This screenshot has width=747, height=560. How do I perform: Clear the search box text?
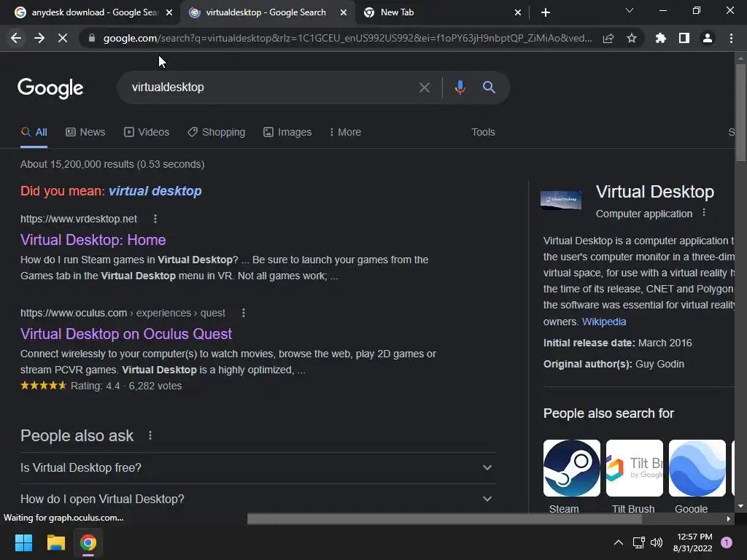(425, 87)
